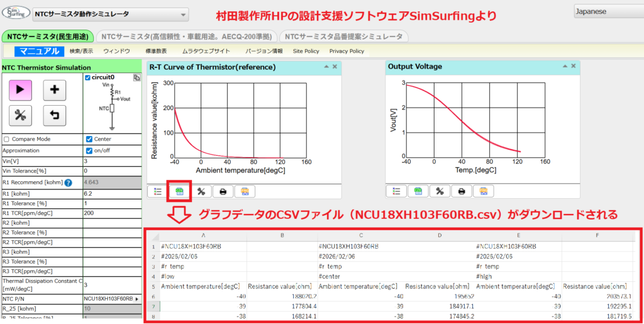
Task: Select CSV cell with value 195652
Action: click(x=438, y=296)
